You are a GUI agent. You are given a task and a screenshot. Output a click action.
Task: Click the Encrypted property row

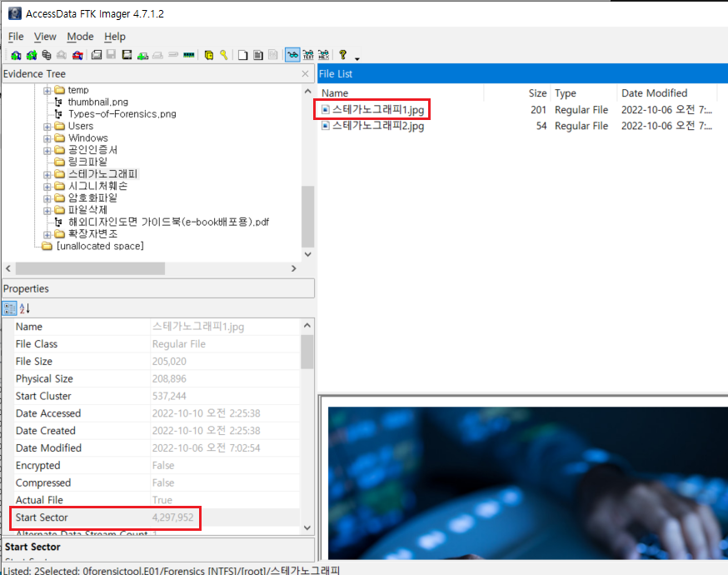coord(157,465)
